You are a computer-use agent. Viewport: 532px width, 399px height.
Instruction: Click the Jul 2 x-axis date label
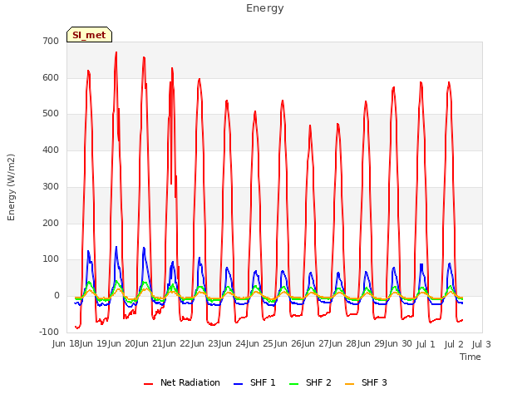click(454, 344)
